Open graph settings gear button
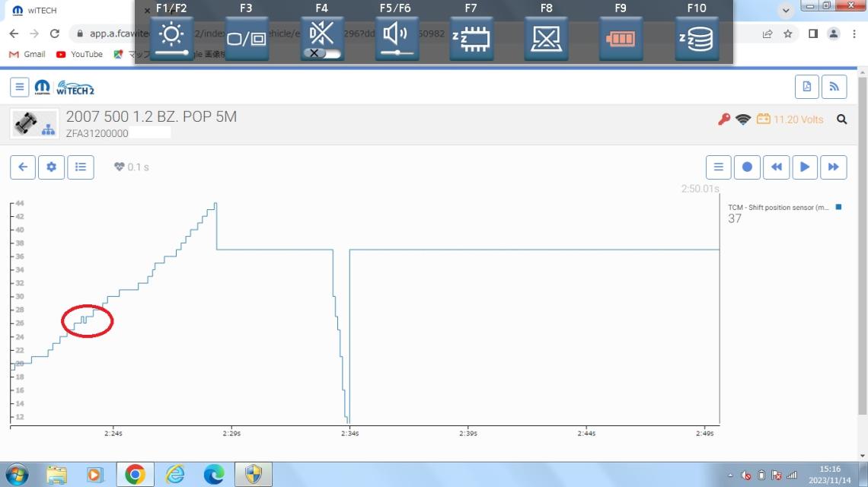The image size is (868, 487). tap(52, 167)
